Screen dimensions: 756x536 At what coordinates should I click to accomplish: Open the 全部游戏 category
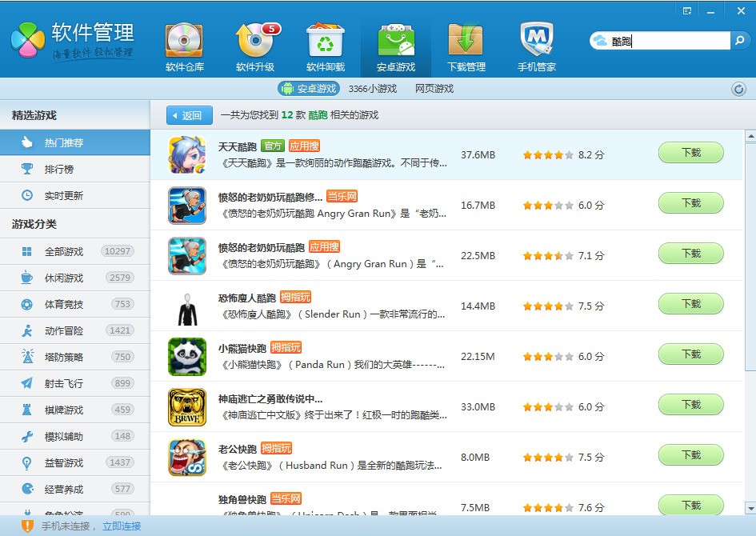coord(75,251)
